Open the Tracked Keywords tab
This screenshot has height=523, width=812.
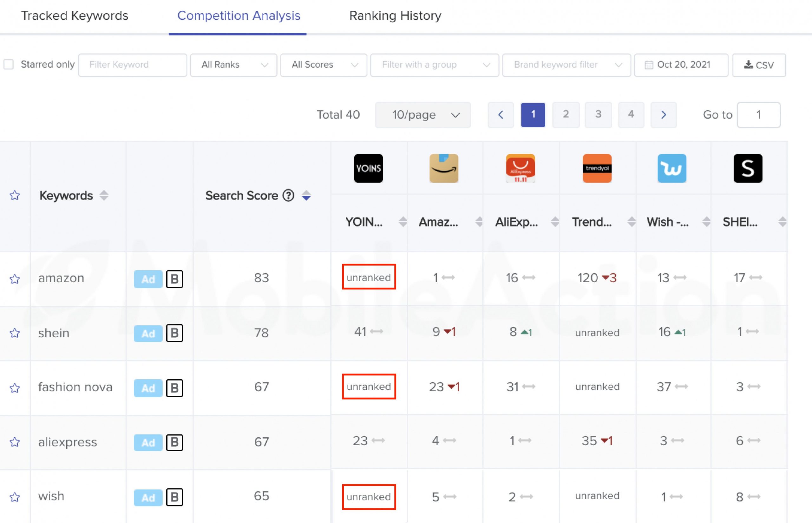tap(75, 16)
